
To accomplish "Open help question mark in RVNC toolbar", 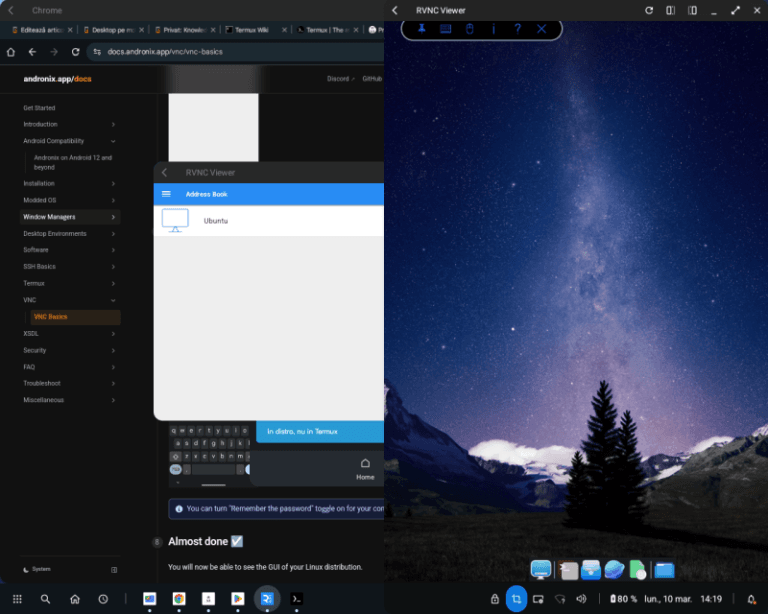I will point(517,29).
